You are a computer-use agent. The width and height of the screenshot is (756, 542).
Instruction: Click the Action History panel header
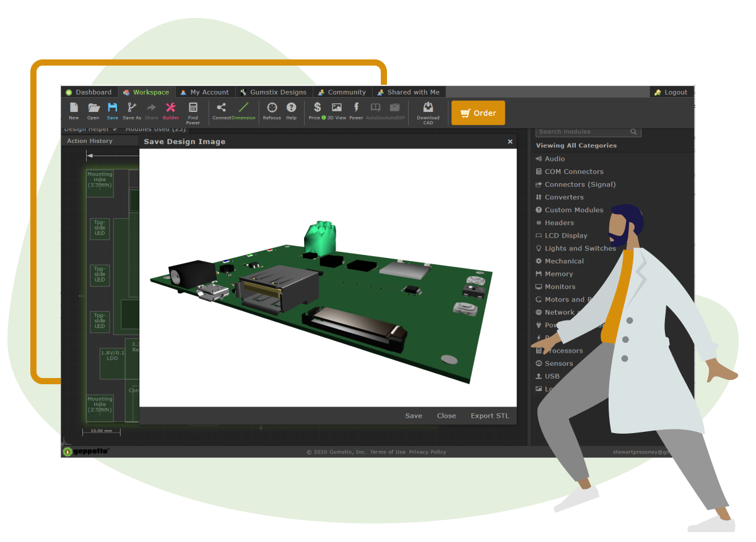coord(100,141)
